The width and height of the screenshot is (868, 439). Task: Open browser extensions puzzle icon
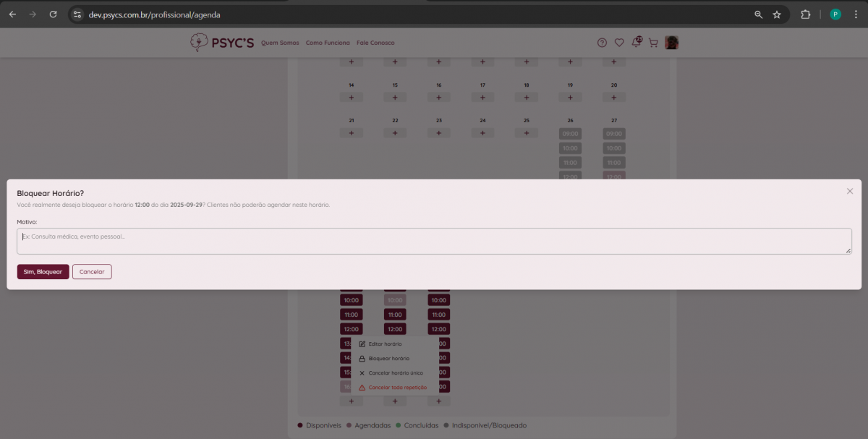(x=805, y=14)
